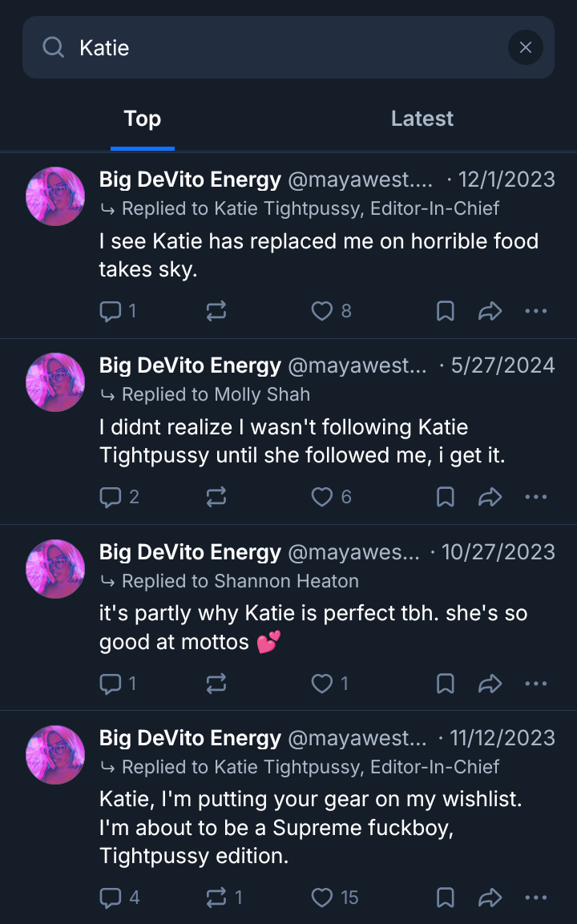
Task: Clear the search field with X
Action: (525, 48)
